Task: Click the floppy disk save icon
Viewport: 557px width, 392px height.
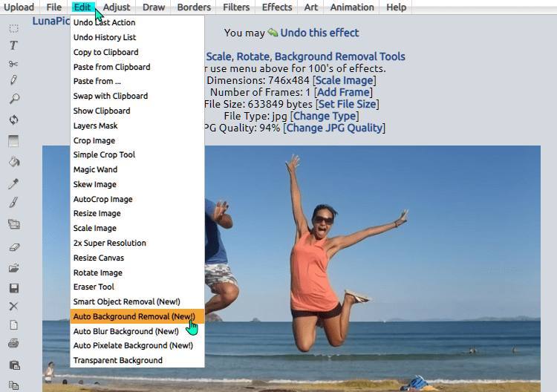Action: click(x=13, y=288)
